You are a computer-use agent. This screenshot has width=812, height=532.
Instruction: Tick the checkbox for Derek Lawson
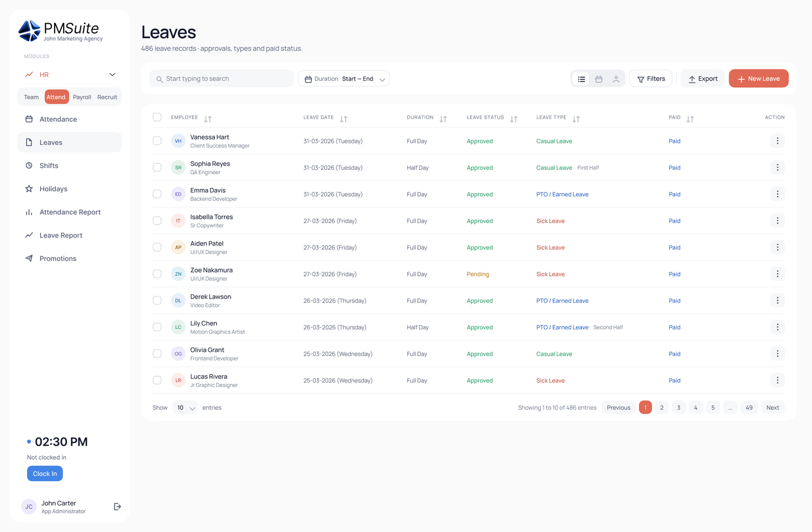pyautogui.click(x=157, y=300)
